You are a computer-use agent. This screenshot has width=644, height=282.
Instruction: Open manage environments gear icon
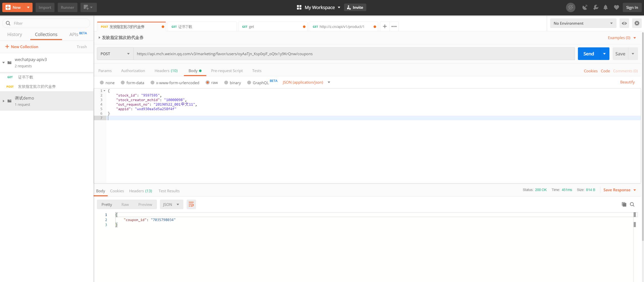tap(637, 23)
